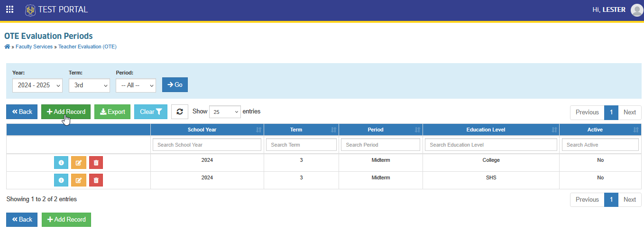Expand the Period dropdown set to All
This screenshot has width=644, height=233.
pyautogui.click(x=136, y=85)
